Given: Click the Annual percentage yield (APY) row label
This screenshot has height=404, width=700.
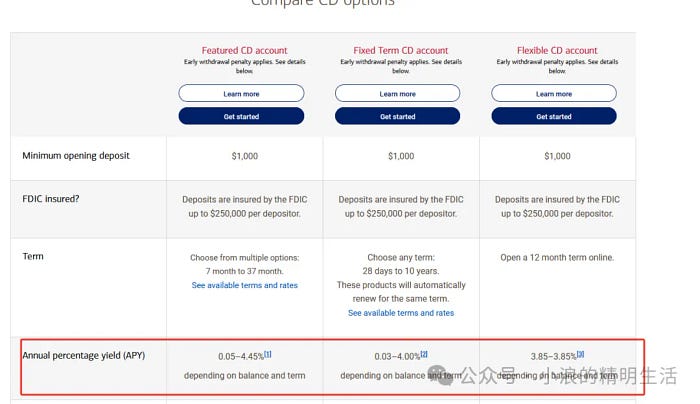Looking at the screenshot, I should click(x=84, y=355).
